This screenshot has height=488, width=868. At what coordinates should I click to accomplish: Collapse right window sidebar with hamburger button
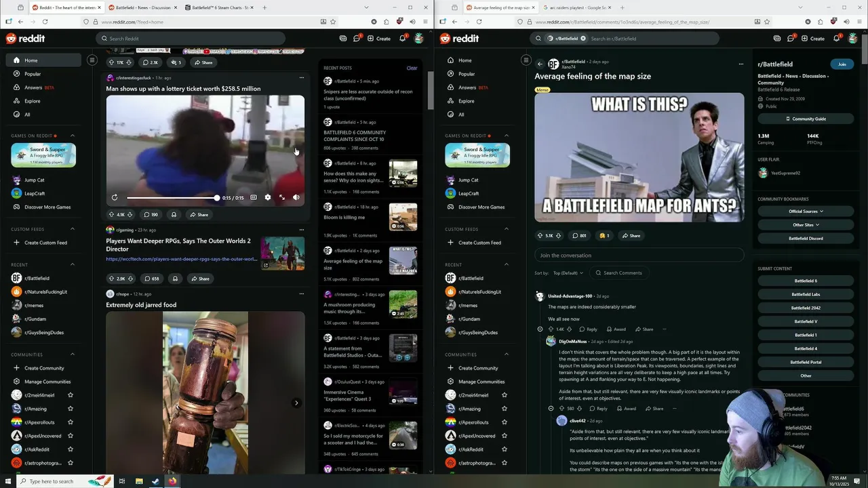pos(526,60)
